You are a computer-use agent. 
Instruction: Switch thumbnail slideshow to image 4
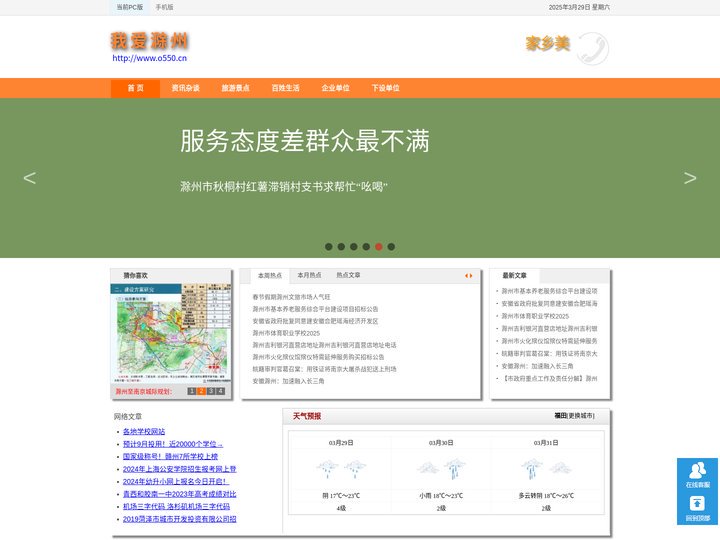(x=220, y=391)
